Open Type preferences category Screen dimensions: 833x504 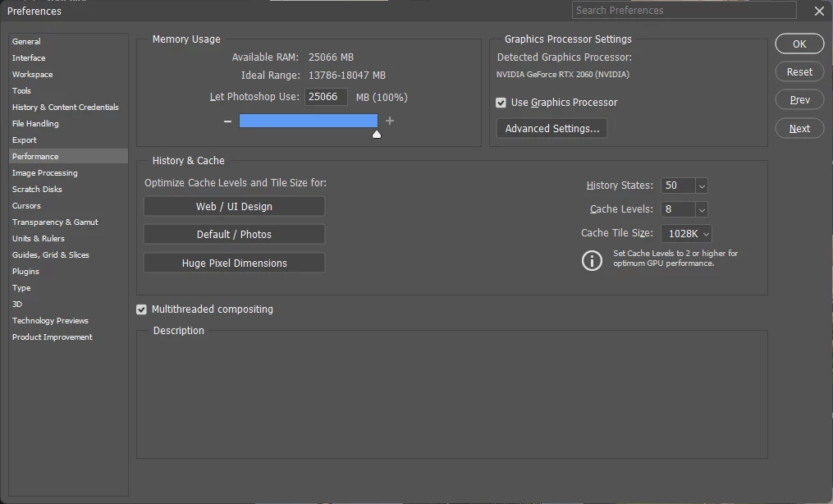coord(68,288)
